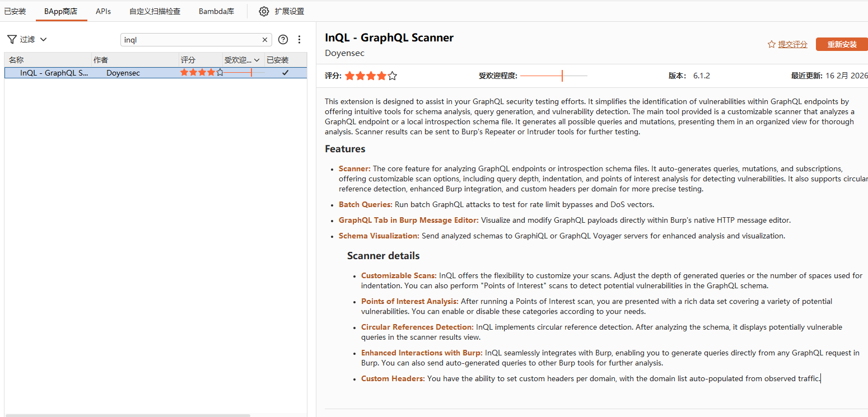Image resolution: width=868 pixels, height=417 pixels.
Task: Clear the inql search text with X
Action: coord(265,40)
